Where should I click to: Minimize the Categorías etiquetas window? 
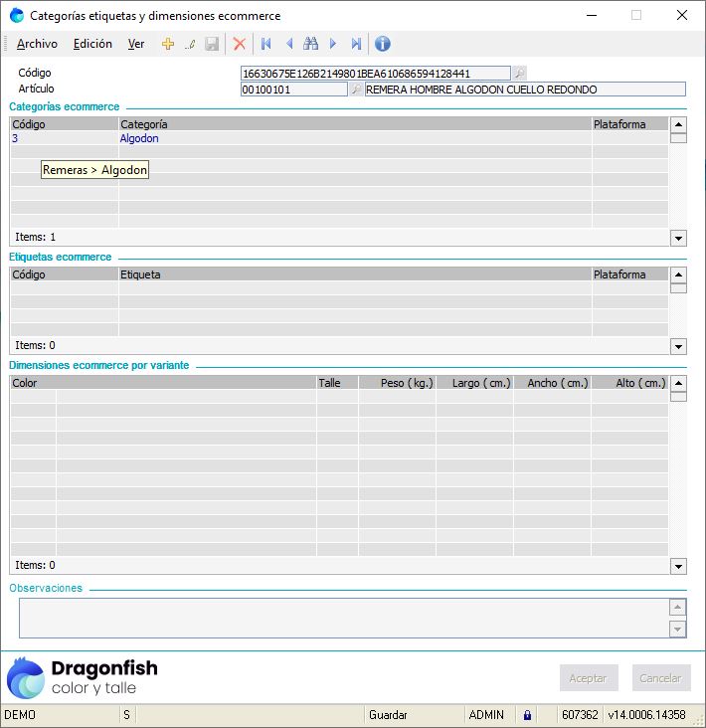[592, 15]
